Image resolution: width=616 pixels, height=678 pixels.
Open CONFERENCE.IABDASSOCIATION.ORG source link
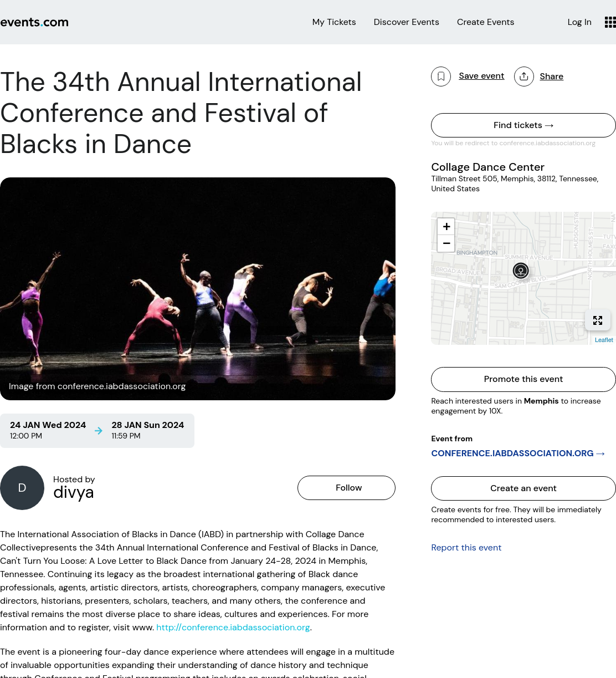[518, 453]
